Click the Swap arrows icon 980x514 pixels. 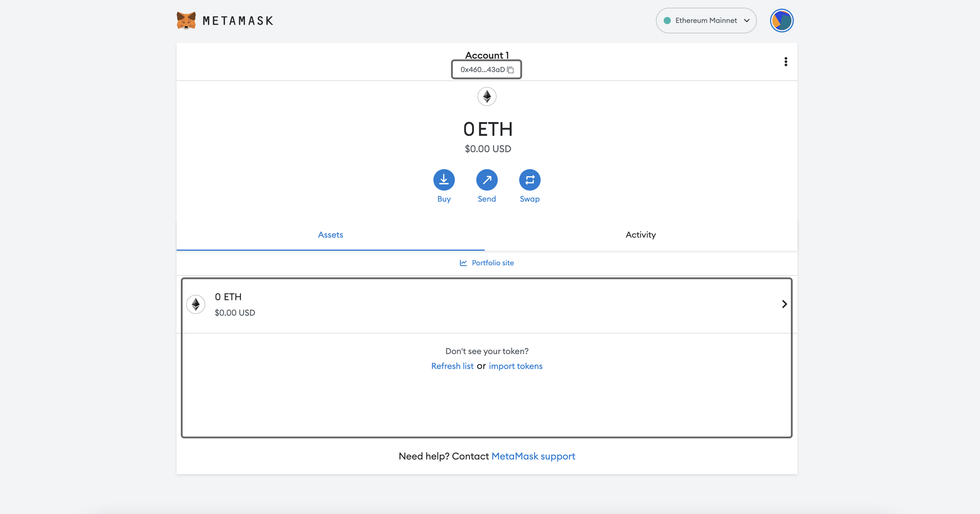pyautogui.click(x=530, y=180)
